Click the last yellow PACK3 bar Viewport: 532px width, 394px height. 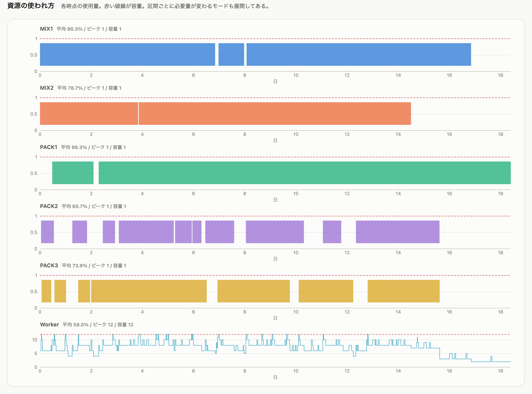point(404,291)
